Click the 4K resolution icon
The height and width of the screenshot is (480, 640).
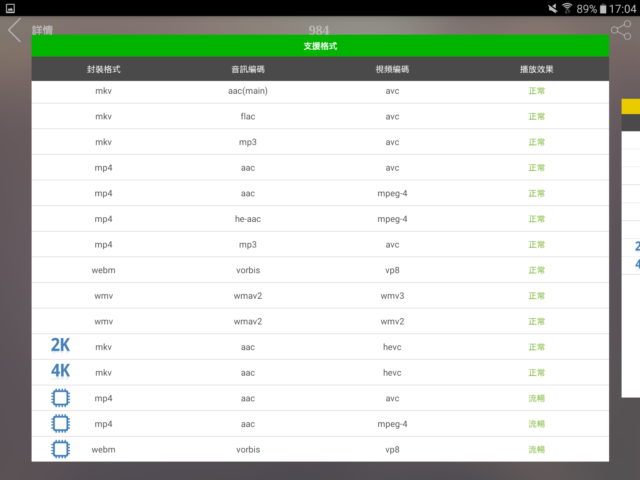(60, 371)
